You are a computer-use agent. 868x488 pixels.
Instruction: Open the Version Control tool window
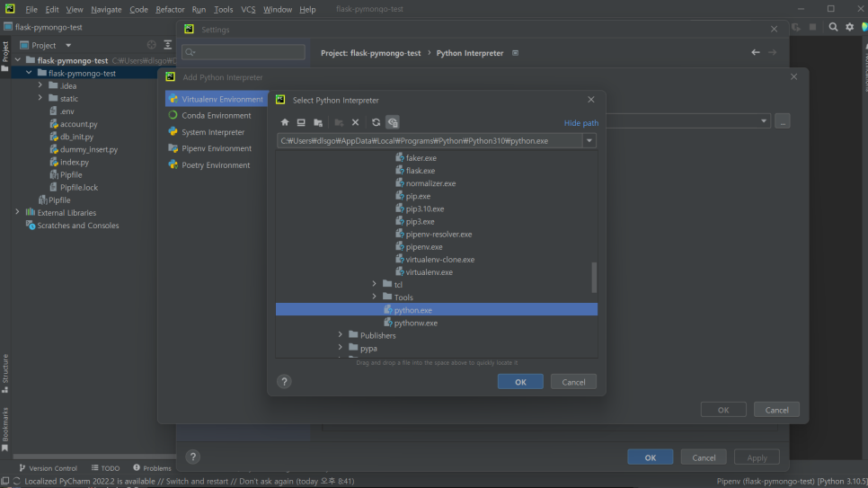(49, 468)
